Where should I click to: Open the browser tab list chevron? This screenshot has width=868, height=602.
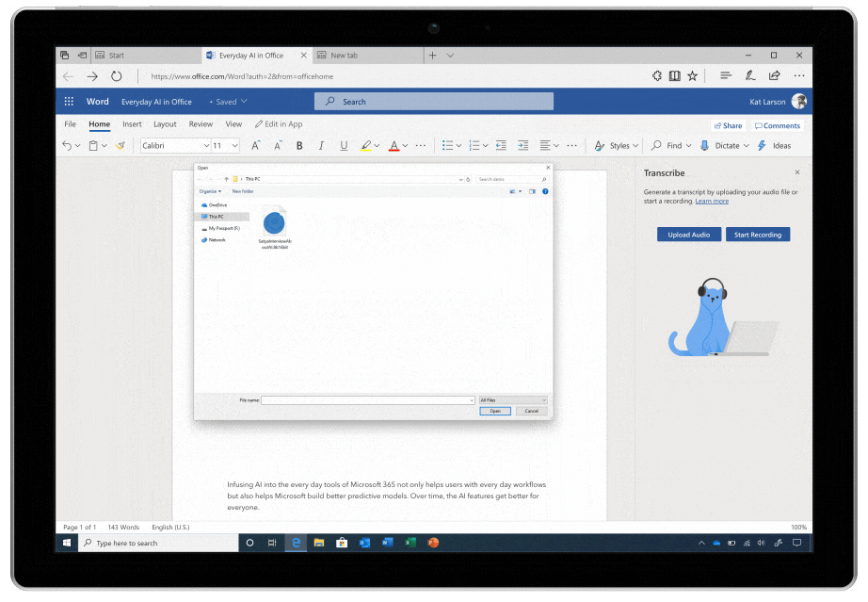click(x=450, y=56)
